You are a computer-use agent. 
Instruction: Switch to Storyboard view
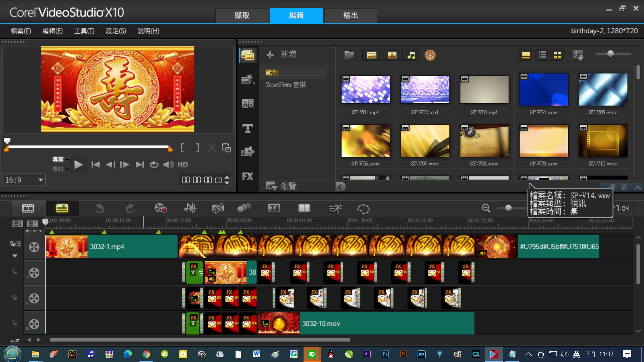click(x=28, y=208)
